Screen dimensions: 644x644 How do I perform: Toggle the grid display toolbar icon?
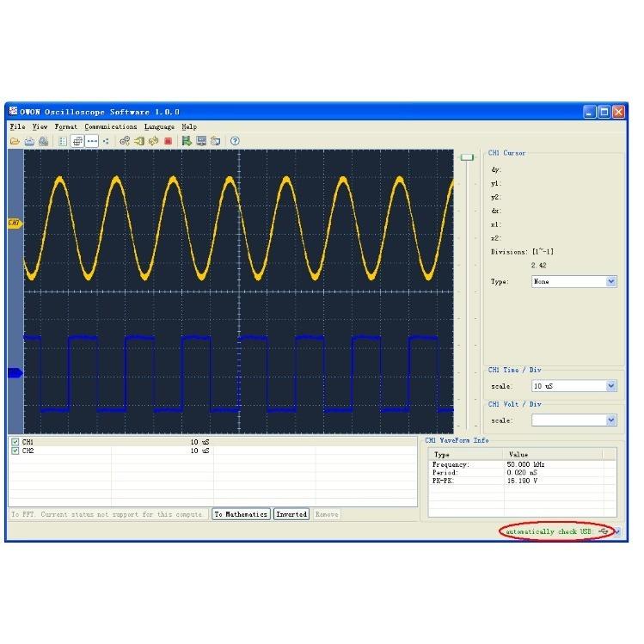77,141
